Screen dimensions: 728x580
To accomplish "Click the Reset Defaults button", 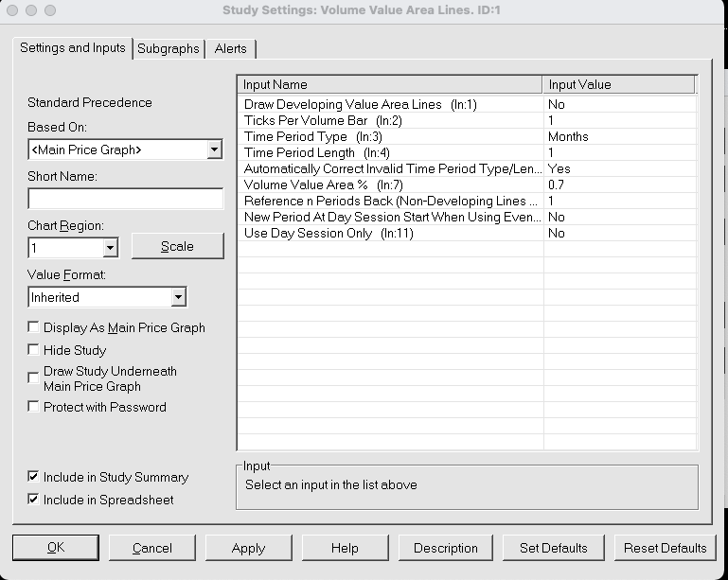I will click(x=665, y=548).
